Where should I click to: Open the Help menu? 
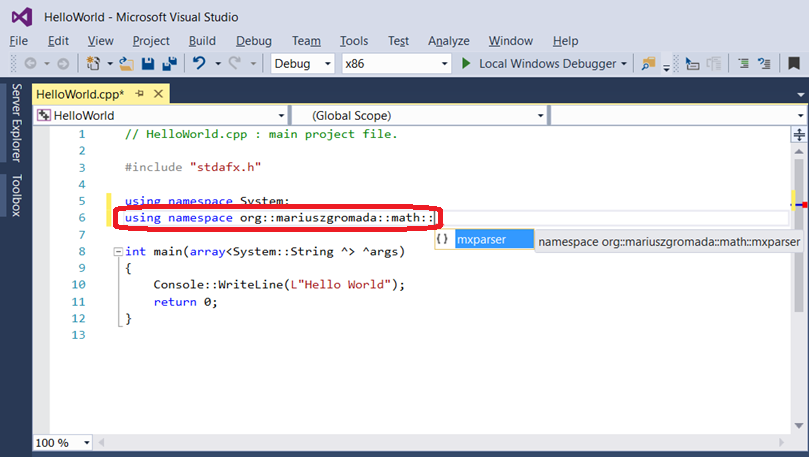[565, 41]
